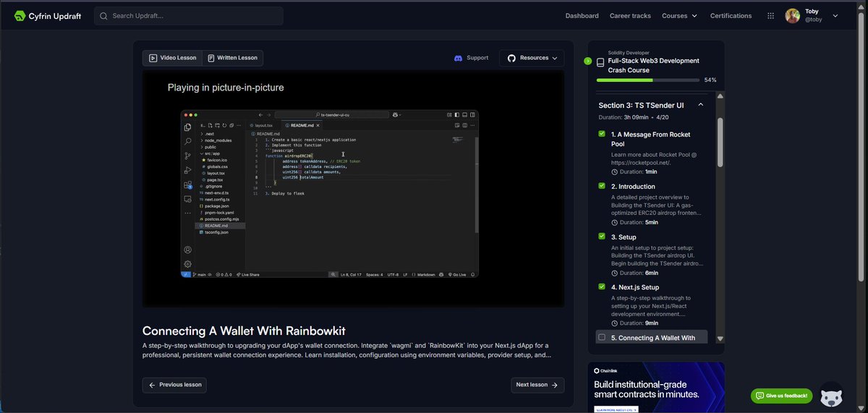Click Extensions icon in video's VS Code
Viewport: 868px width, 413px height.
(x=187, y=184)
